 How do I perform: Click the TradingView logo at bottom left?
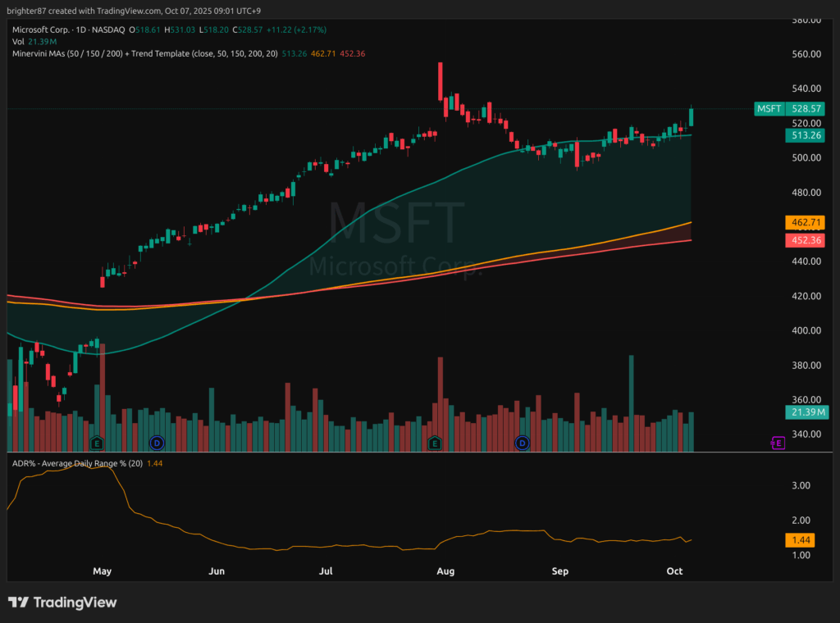[x=62, y=603]
